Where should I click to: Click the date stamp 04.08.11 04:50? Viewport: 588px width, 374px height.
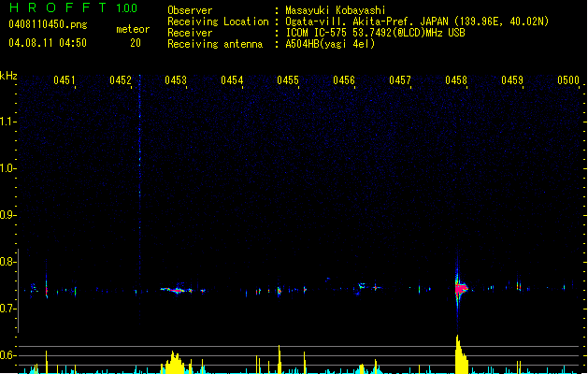(48, 43)
